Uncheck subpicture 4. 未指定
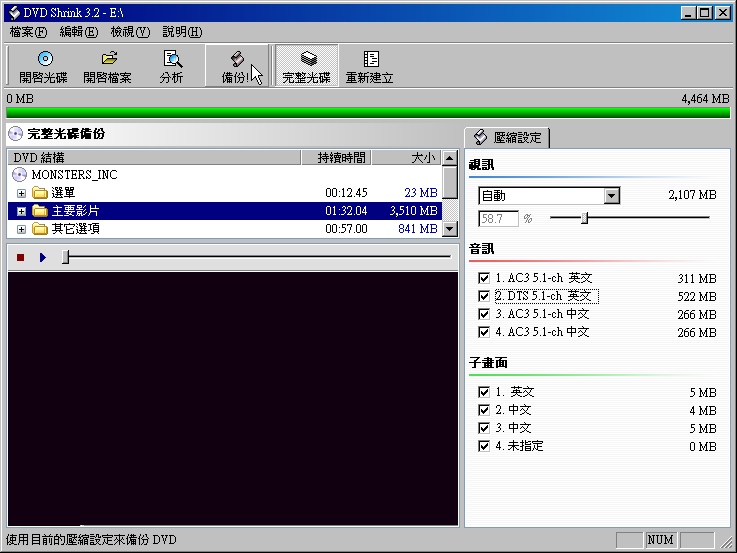 [x=484, y=446]
